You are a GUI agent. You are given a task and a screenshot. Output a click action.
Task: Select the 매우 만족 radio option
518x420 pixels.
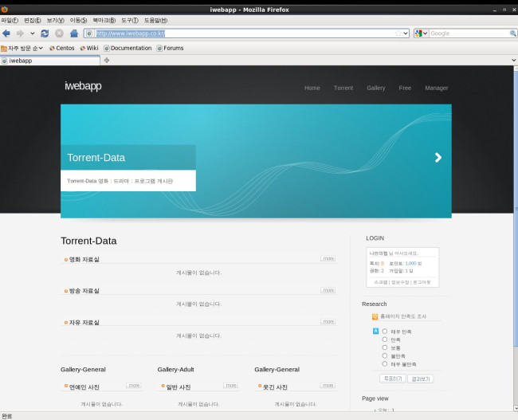(385, 331)
